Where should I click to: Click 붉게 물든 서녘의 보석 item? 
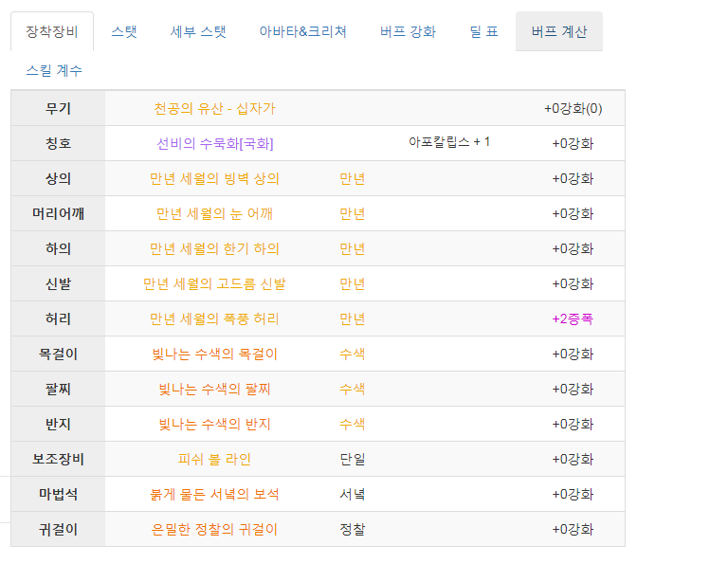[x=214, y=494]
